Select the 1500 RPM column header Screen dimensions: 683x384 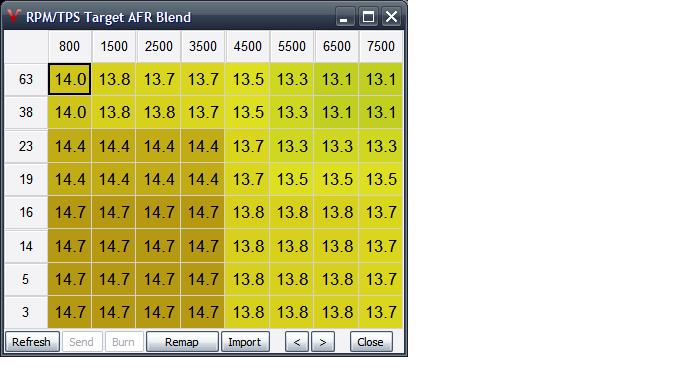[x=114, y=46]
